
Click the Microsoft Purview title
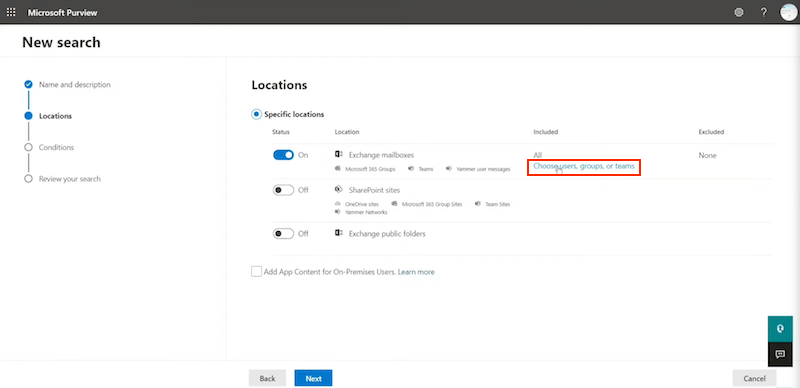pos(62,12)
